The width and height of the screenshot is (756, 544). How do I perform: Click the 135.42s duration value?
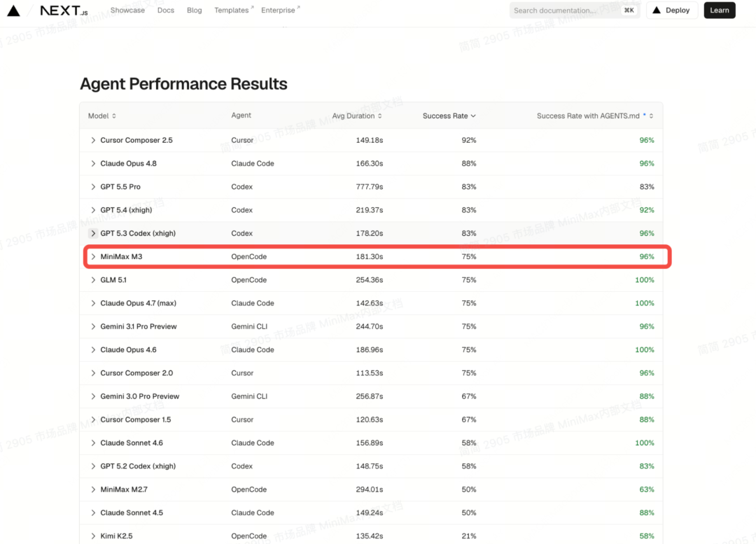pyautogui.click(x=370, y=536)
